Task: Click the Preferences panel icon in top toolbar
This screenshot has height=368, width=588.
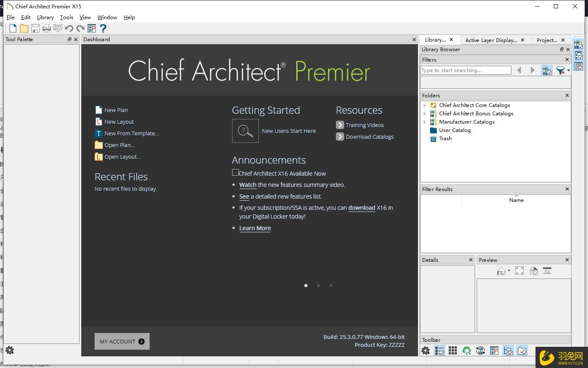Action: [x=92, y=28]
